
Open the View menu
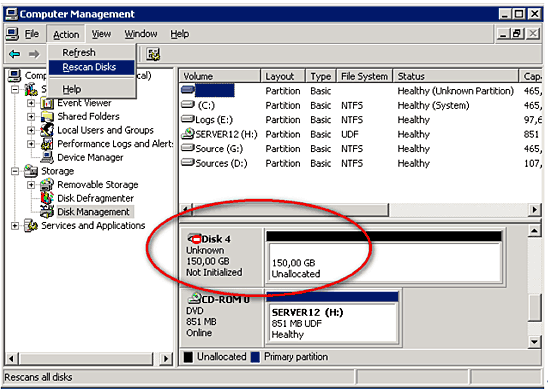[x=101, y=34]
